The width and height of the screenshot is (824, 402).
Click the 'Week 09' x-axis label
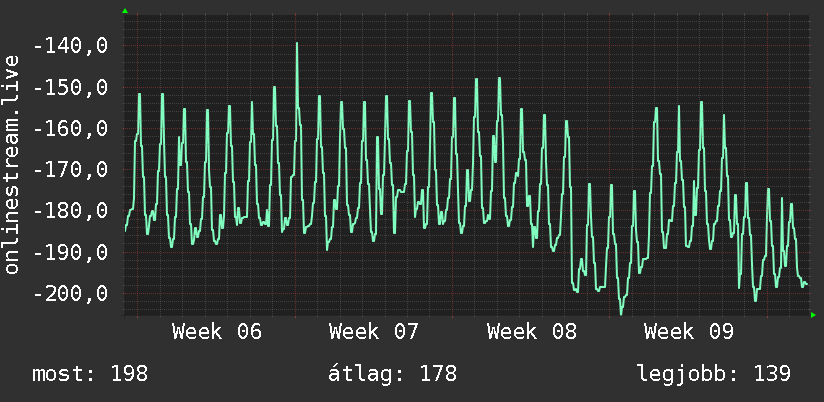click(688, 332)
